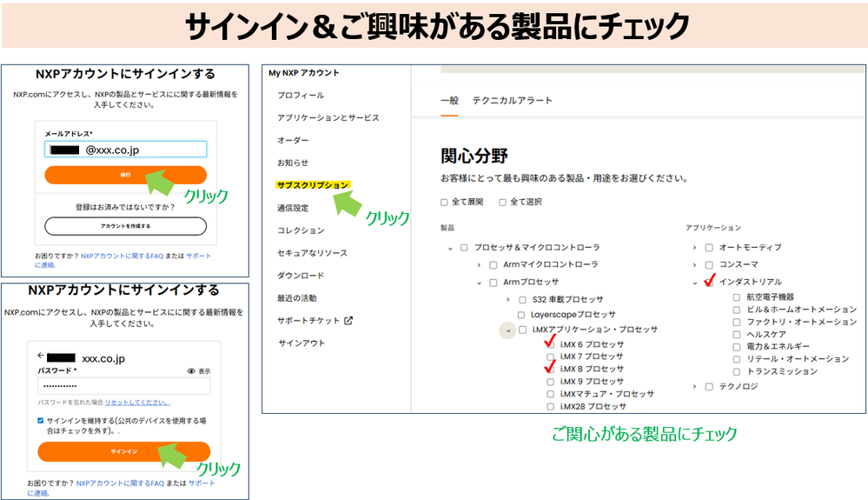Click サインアウト in the sidebar
This screenshot has width=868, height=500.
coord(301,343)
